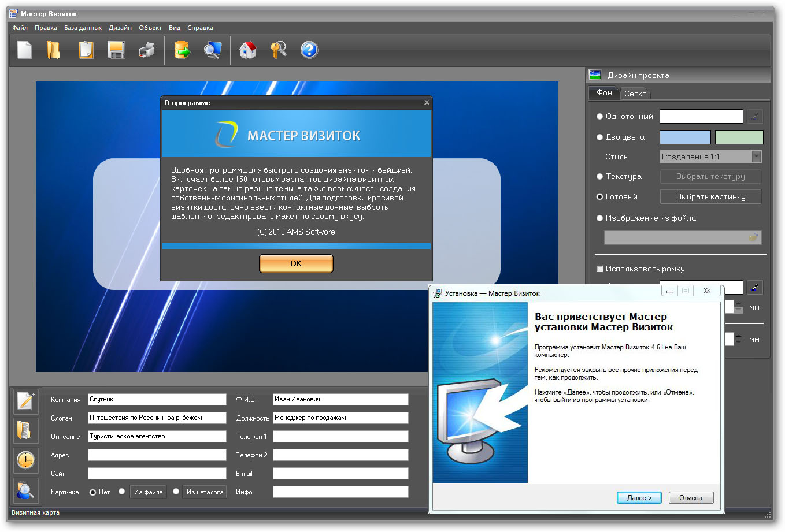The height and width of the screenshot is (532, 785).
Task: Click empty Адрес field
Action: tap(157, 455)
